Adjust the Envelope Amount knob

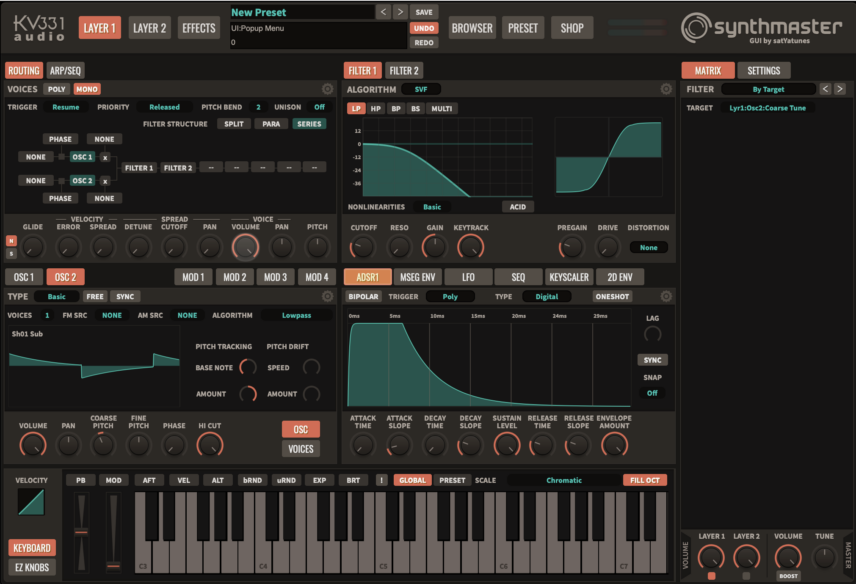[x=615, y=445]
